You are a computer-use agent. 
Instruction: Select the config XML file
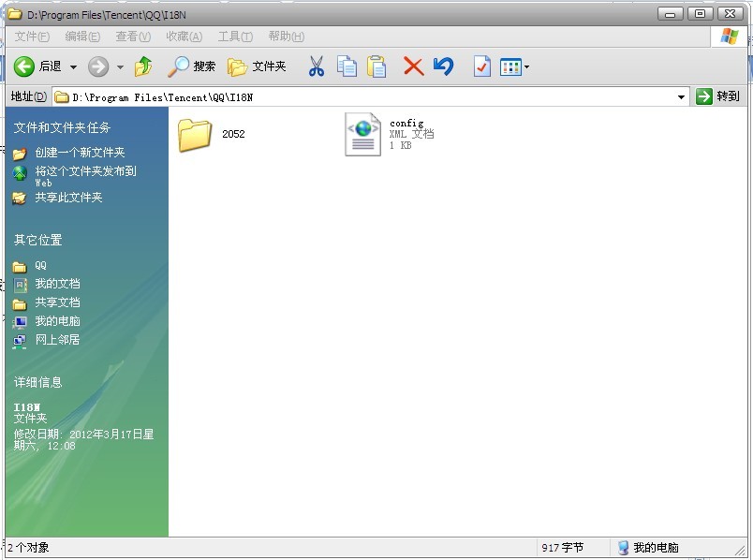click(363, 135)
